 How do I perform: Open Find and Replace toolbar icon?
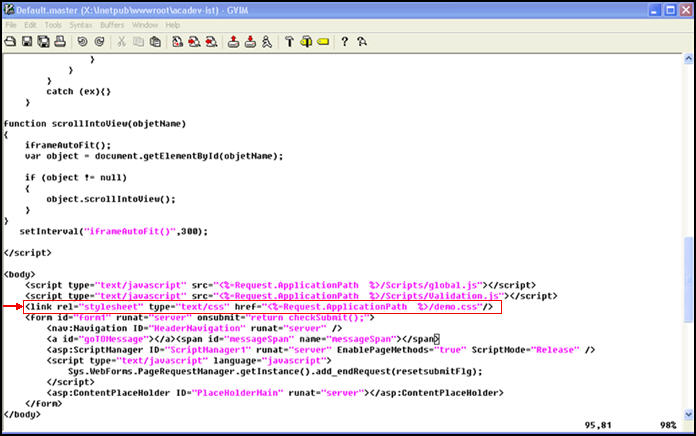click(176, 42)
